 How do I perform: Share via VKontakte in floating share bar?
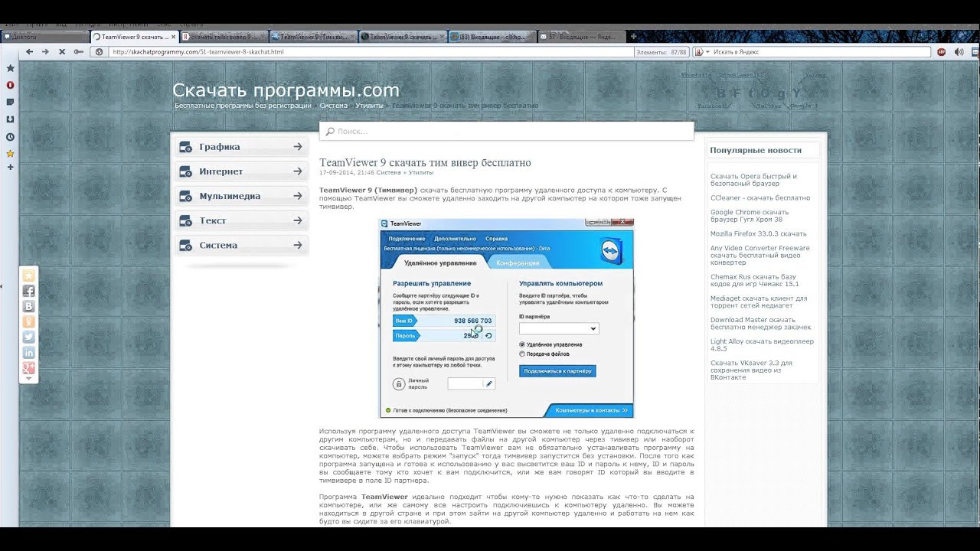pyautogui.click(x=28, y=306)
